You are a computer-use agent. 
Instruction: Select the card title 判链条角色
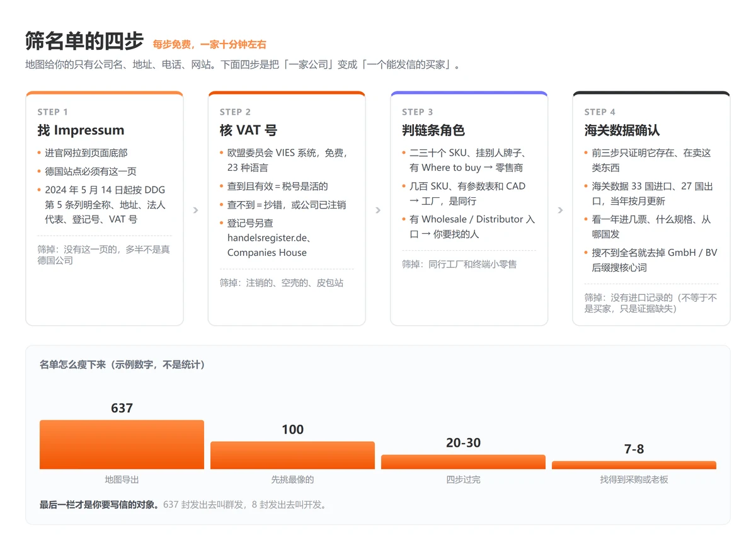[433, 130]
